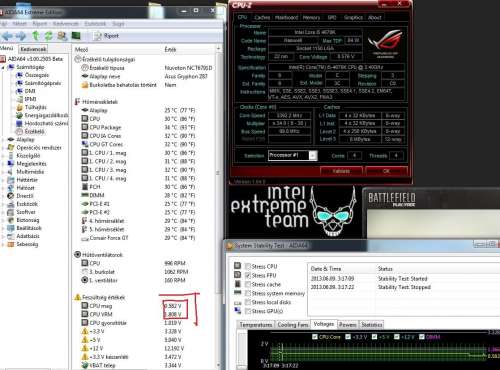
Task: Open the Súgó menu in AIDA64 menu bar
Action: (118, 24)
